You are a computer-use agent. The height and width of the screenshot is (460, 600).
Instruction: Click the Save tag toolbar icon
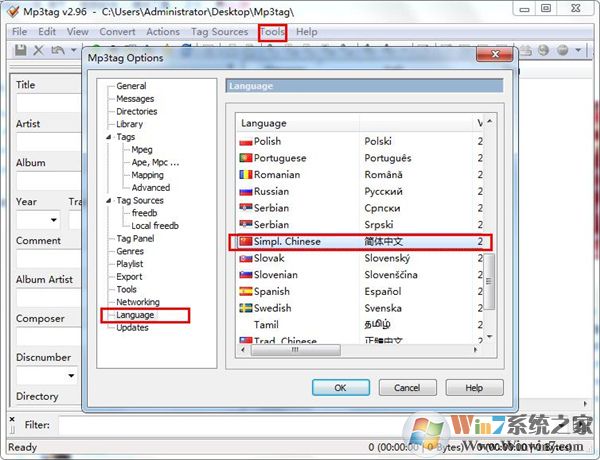click(19, 50)
